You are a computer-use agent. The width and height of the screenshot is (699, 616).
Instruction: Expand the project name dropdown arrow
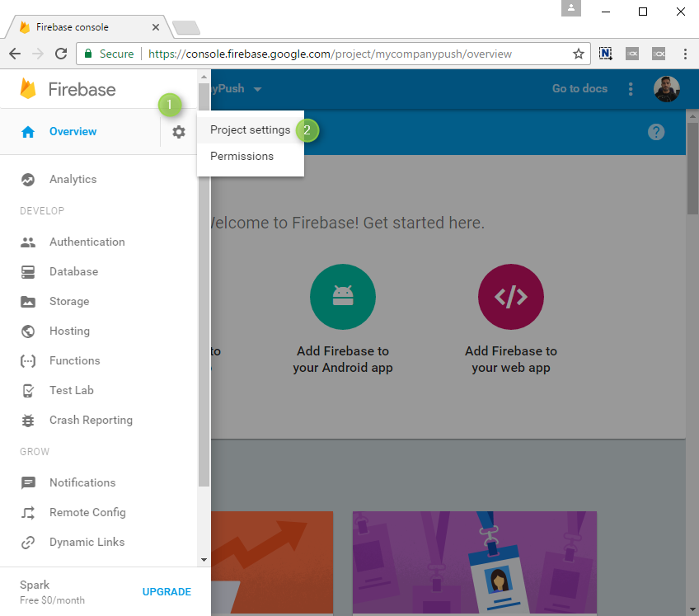257,89
